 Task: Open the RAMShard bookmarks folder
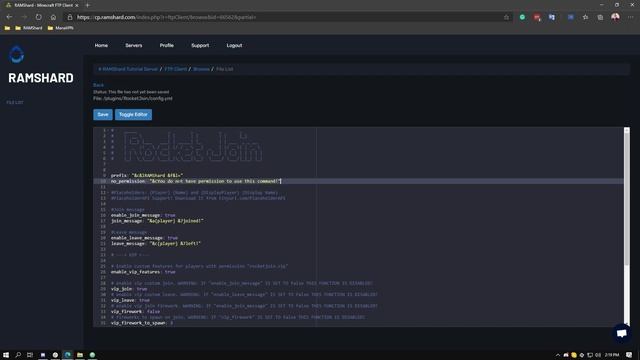(29, 28)
